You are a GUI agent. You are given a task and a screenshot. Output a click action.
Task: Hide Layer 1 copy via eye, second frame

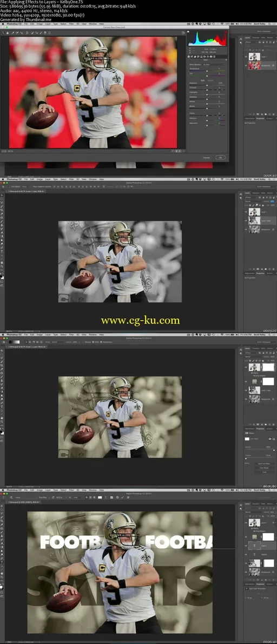click(246, 220)
